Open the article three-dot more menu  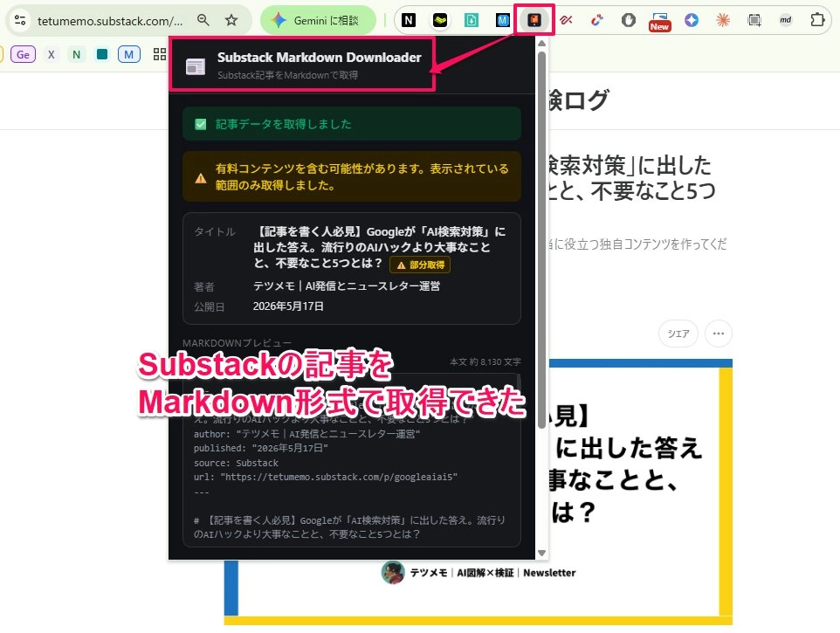[719, 334]
